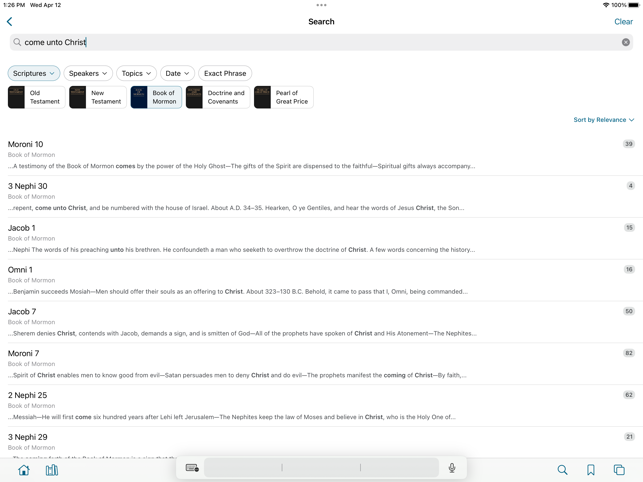Viewport: 643px width, 482px height.
Task: Select the Doctrine and Covenants filter
Action: pyautogui.click(x=217, y=97)
